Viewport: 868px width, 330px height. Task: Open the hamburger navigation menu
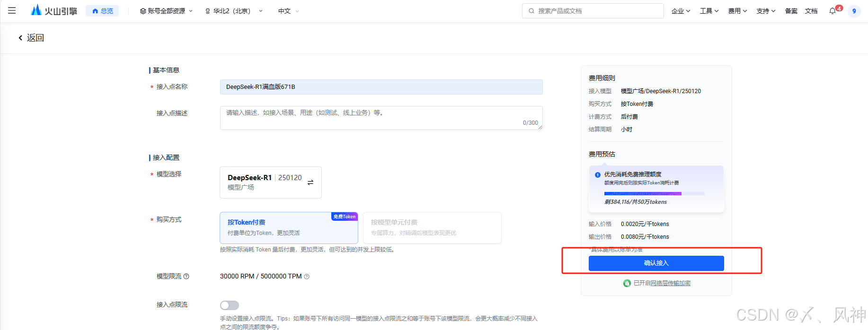coord(12,10)
